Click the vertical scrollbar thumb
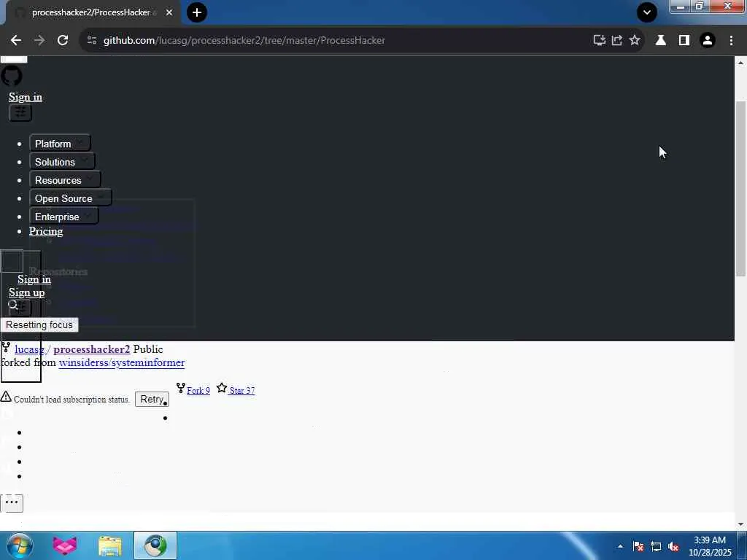This screenshot has width=747, height=560. 740,189
